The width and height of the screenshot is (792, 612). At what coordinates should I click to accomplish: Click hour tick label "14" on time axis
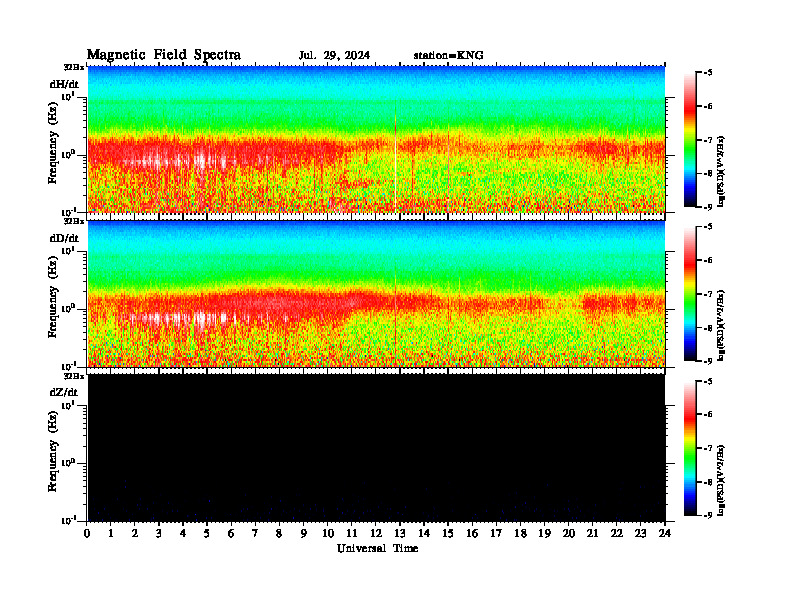point(424,533)
